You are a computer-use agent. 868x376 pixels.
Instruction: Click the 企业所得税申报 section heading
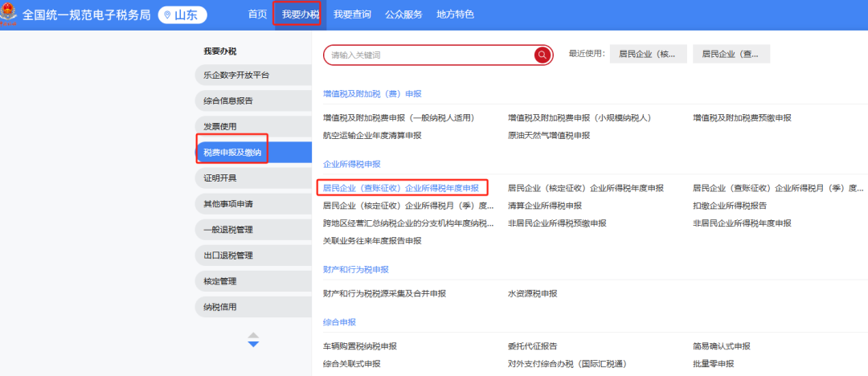(352, 164)
